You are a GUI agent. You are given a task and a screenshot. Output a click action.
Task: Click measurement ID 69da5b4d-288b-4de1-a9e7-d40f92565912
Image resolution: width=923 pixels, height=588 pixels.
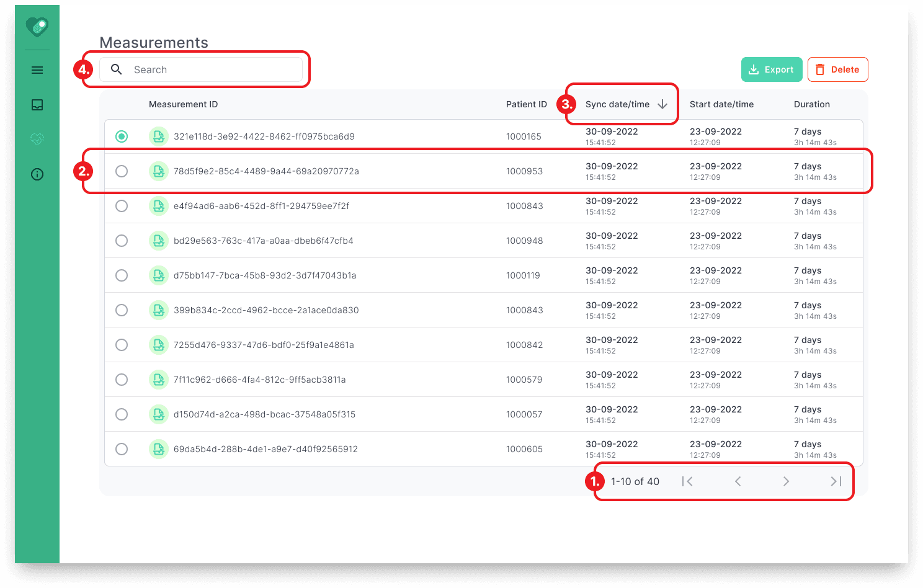(x=265, y=449)
